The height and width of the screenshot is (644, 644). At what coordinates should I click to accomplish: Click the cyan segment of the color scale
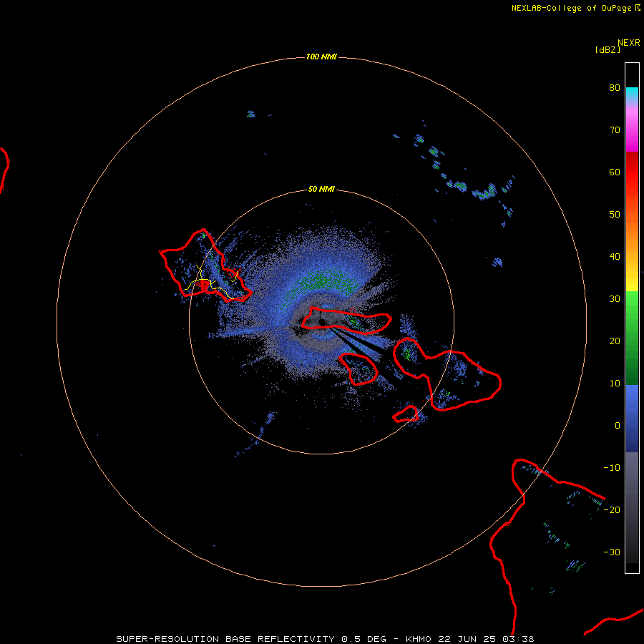[632, 94]
